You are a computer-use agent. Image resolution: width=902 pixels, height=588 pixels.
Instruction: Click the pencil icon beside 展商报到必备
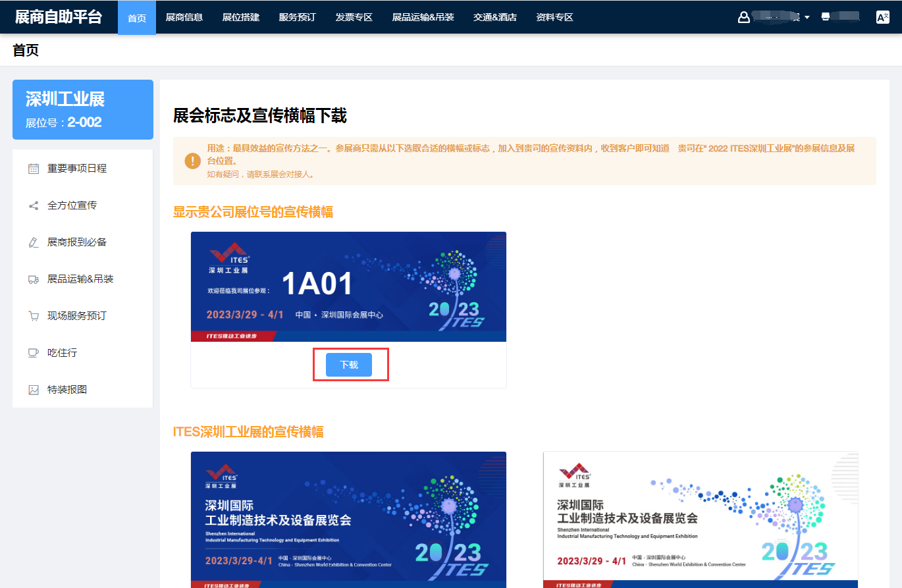[34, 242]
